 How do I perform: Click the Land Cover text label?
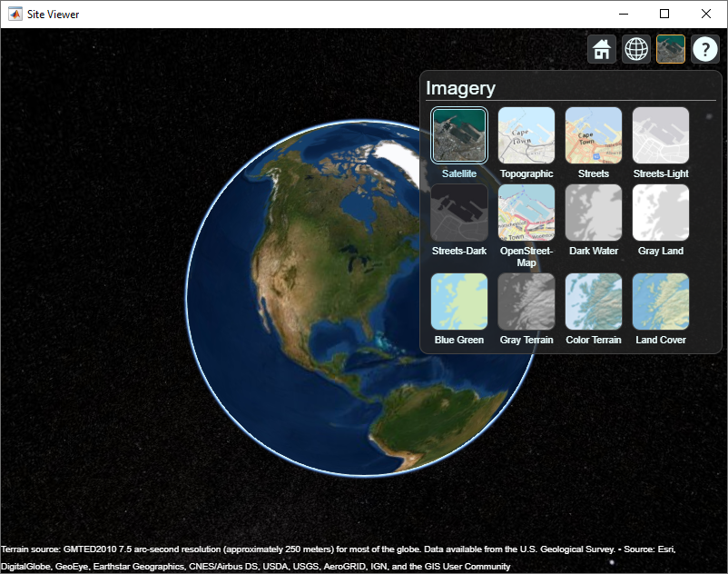point(661,340)
